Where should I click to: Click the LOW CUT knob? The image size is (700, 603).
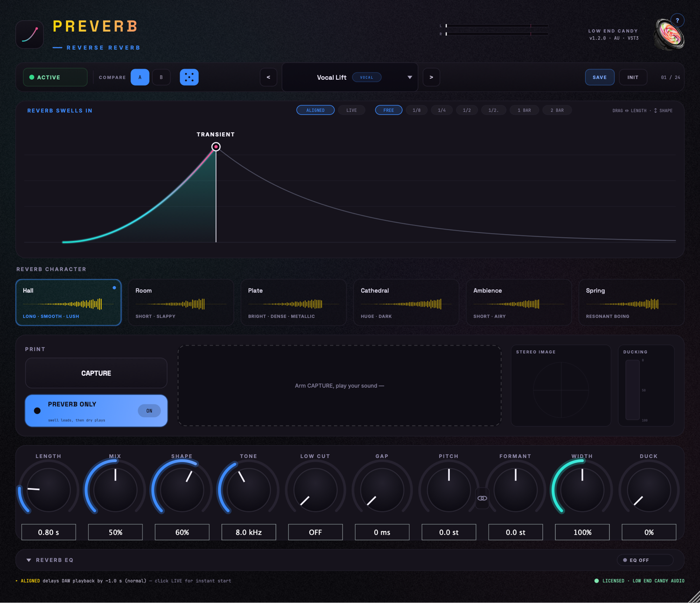[x=315, y=490]
